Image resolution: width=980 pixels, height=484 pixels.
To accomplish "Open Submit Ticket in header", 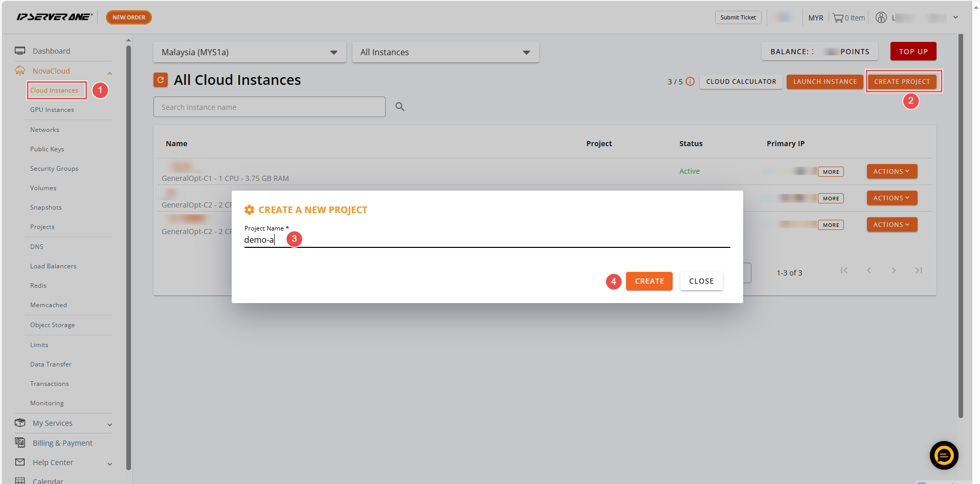I will coord(738,17).
